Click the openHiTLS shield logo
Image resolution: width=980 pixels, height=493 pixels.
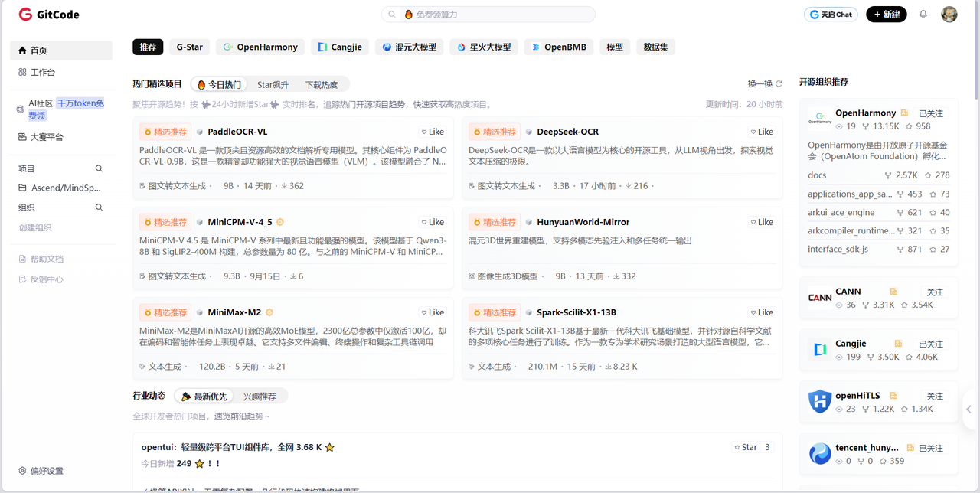pos(820,401)
